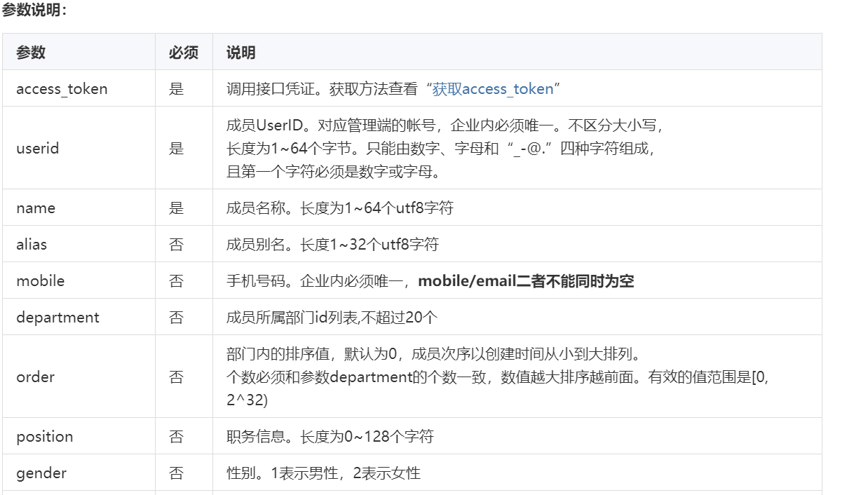Click the 成员UserID description line
The height and width of the screenshot is (495, 868).
pos(445,126)
